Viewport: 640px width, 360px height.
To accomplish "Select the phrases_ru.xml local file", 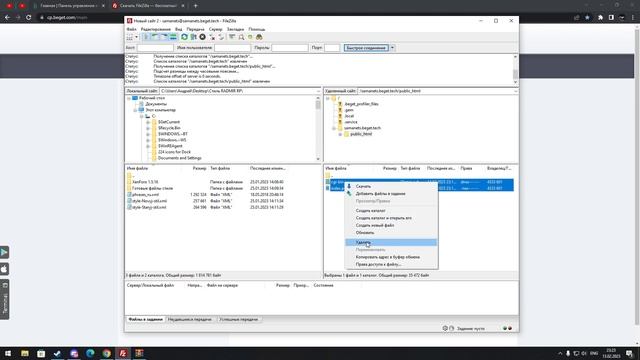I will 146,195.
